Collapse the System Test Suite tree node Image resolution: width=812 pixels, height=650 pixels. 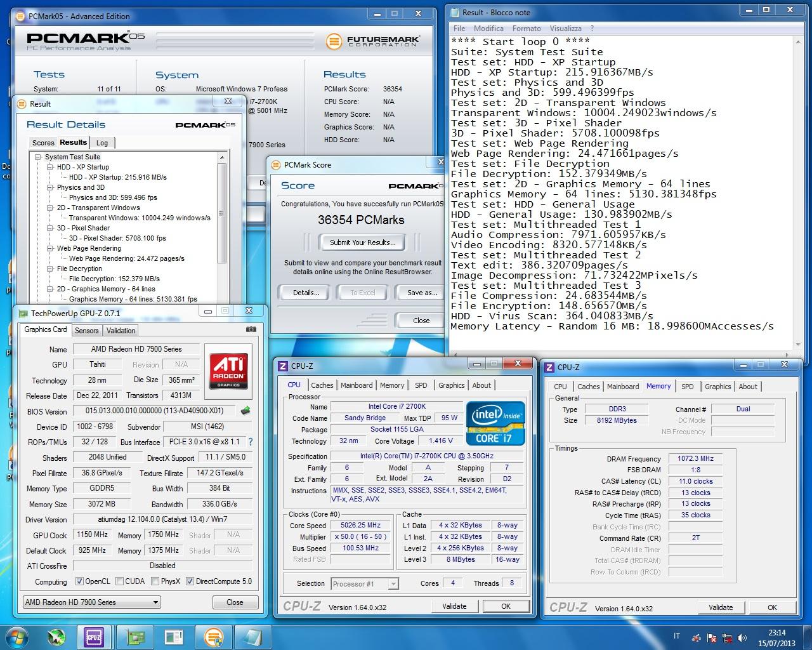(38, 157)
